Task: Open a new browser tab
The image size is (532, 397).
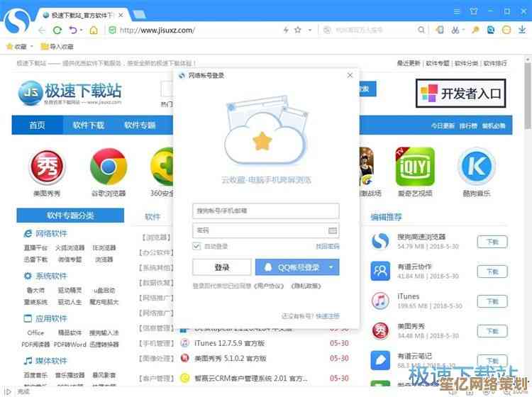Action: [x=140, y=13]
